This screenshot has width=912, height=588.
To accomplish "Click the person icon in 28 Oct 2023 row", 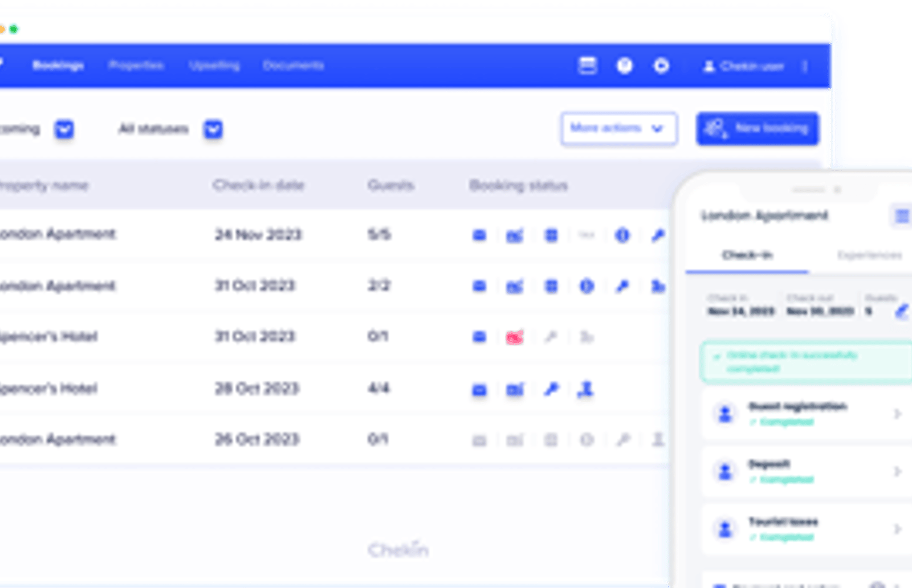I will 585,390.
